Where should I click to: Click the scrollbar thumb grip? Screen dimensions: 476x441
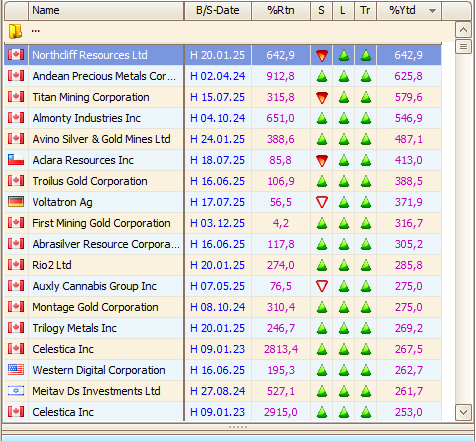[x=463, y=47]
